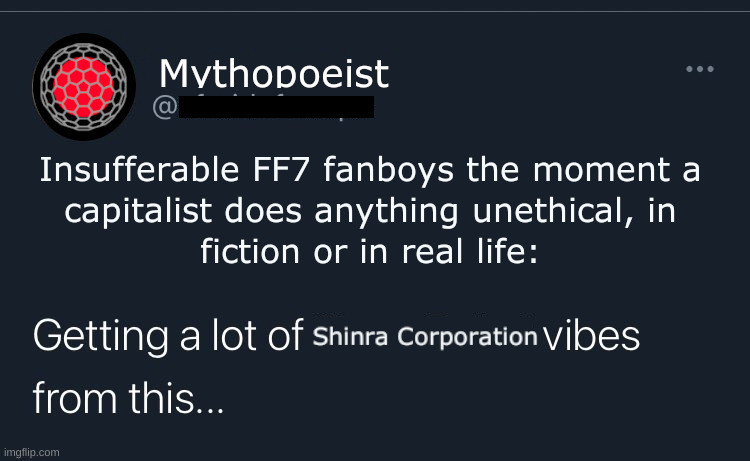Visit the imgflip.com watermark link
Screen dimensions: 750x461
[x=32, y=452]
